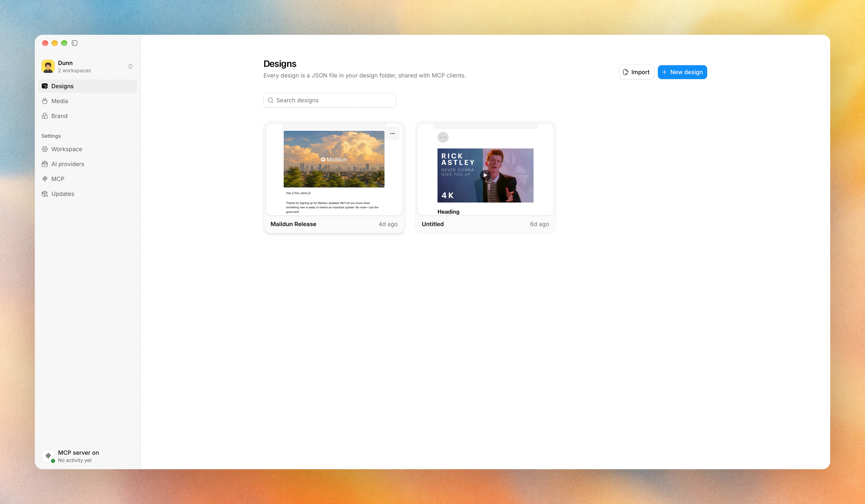Go to AI providers settings
This screenshot has height=504, width=865.
click(88, 164)
